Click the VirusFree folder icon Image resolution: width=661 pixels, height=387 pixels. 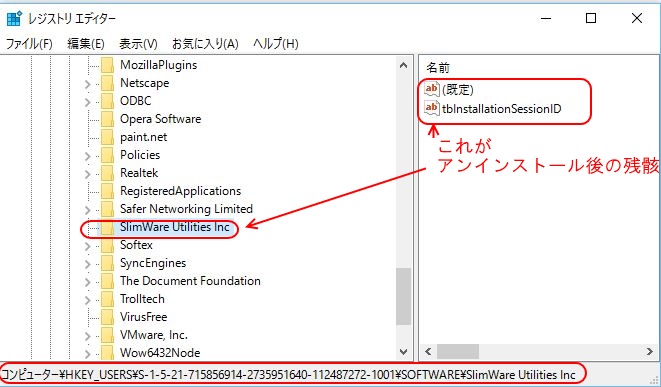click(x=107, y=317)
